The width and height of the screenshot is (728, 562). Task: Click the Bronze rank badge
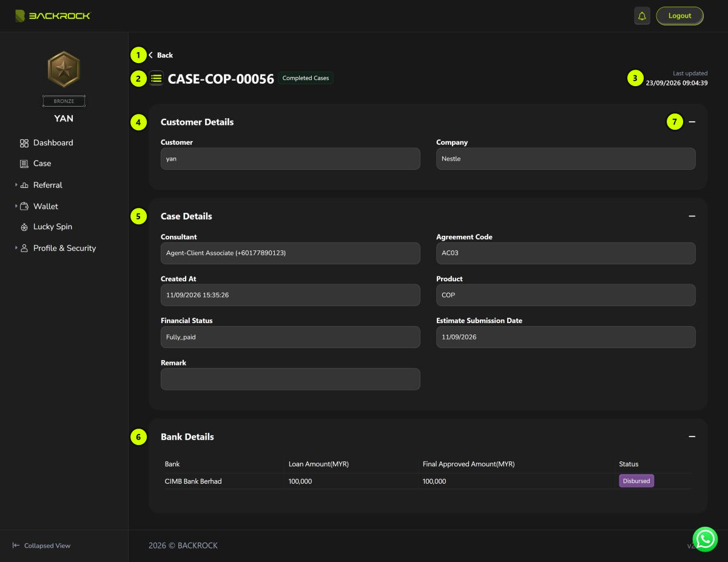click(x=64, y=70)
